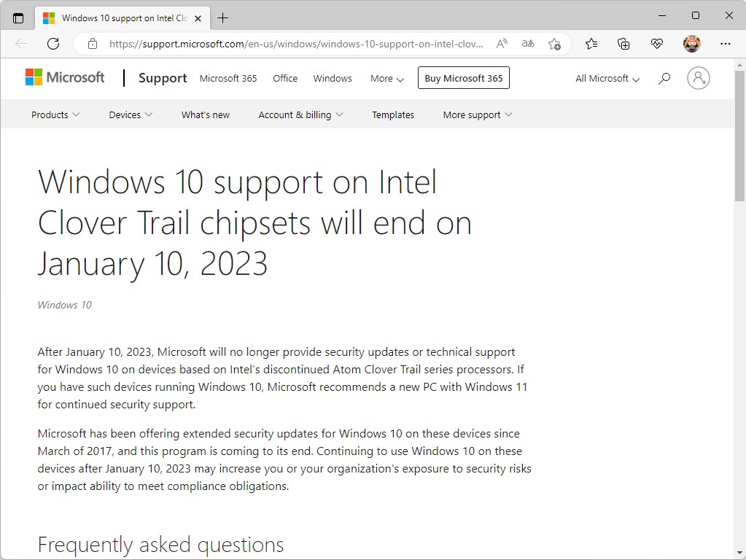Refresh the current page
This screenshot has height=560, width=746.
[53, 44]
